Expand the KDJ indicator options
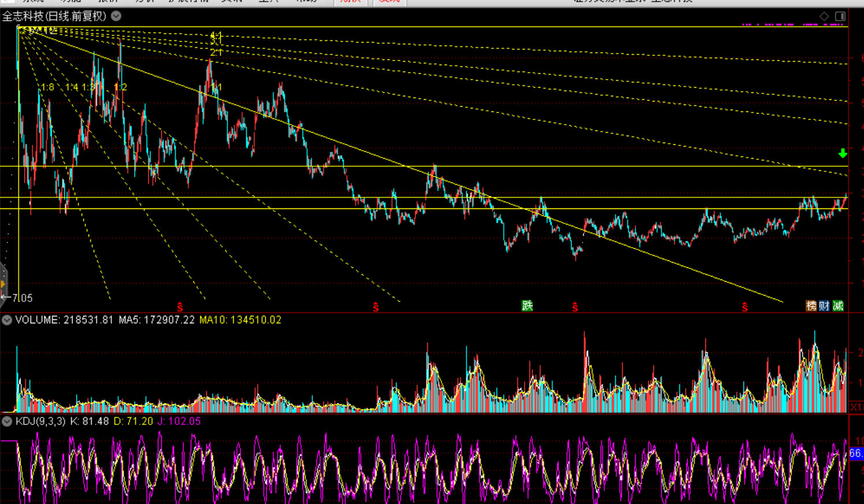The width and height of the screenshot is (864, 504). click(7, 421)
